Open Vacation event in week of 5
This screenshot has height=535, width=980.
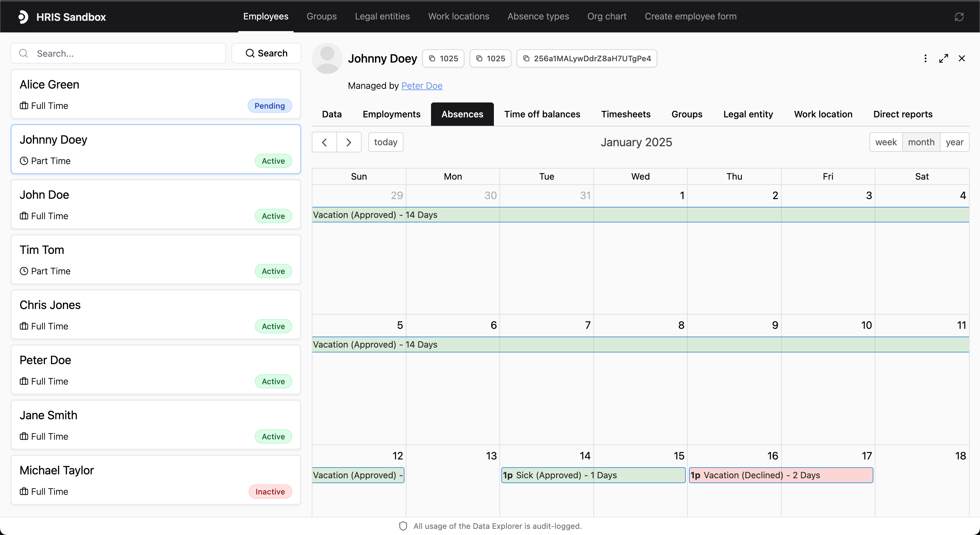[x=641, y=344]
